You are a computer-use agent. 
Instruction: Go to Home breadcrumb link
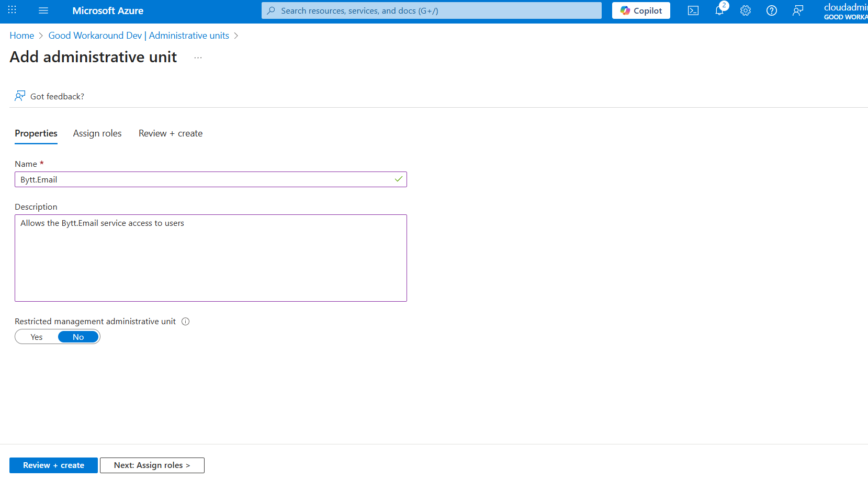click(22, 36)
